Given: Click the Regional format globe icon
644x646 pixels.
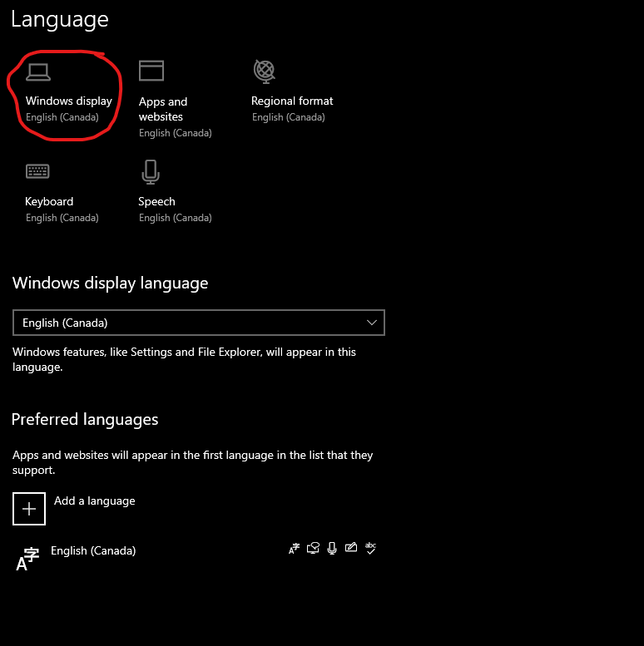Looking at the screenshot, I should point(265,72).
